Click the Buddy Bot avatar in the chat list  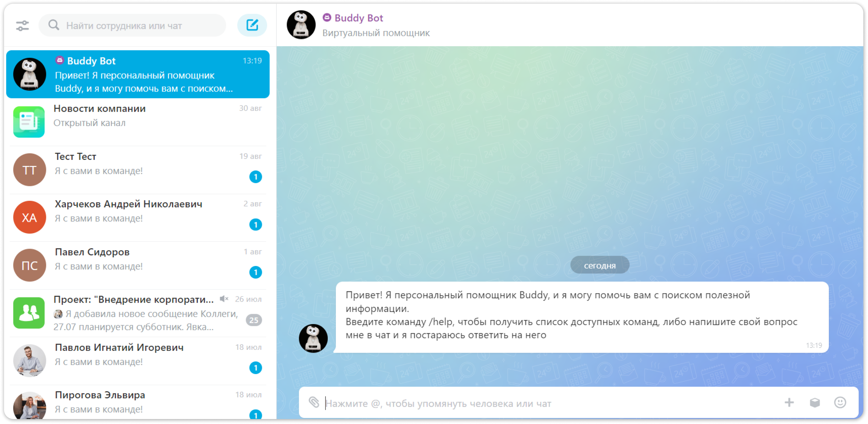click(30, 74)
